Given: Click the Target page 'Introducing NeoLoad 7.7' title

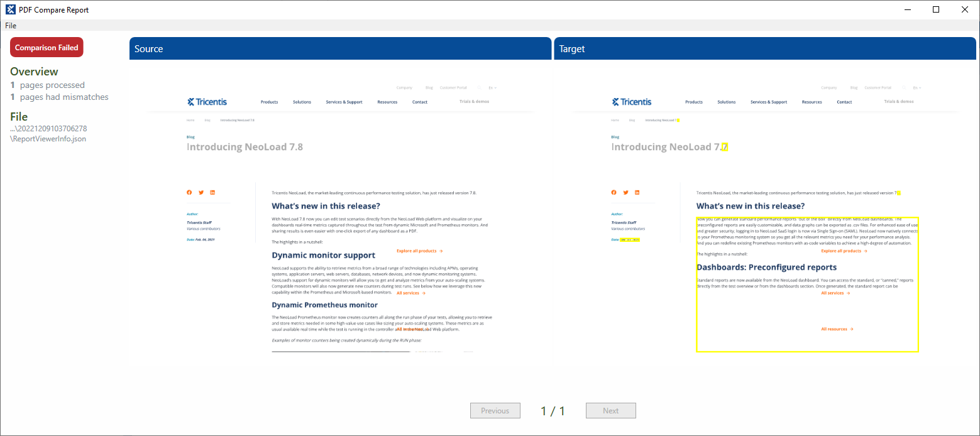Looking at the screenshot, I should point(669,147).
